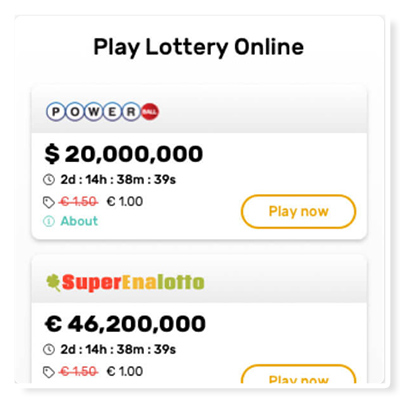The height and width of the screenshot is (400, 400).
Task: Open the About link for Powerball
Action: (79, 221)
